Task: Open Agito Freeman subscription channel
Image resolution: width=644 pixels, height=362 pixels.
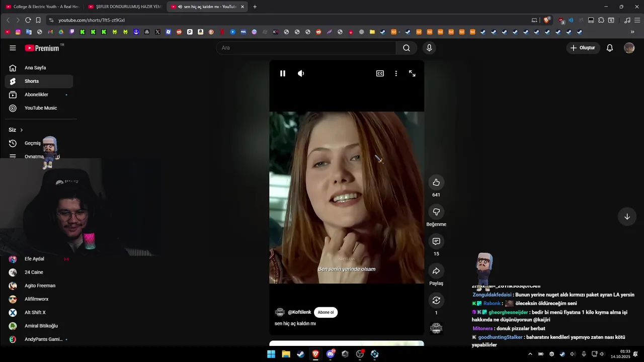Action: pyautogui.click(x=39, y=286)
